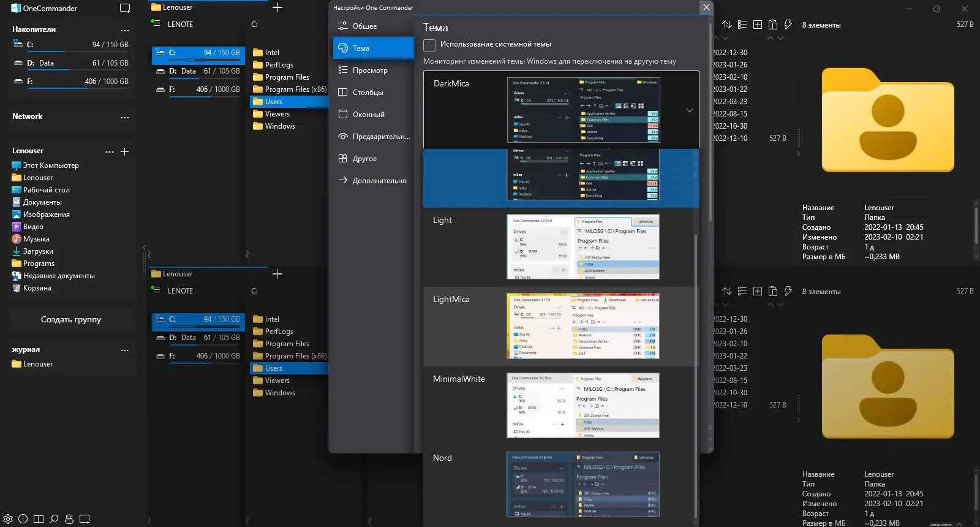Open the Накопители section options menu
This screenshot has height=527, width=980.
coord(125,30)
